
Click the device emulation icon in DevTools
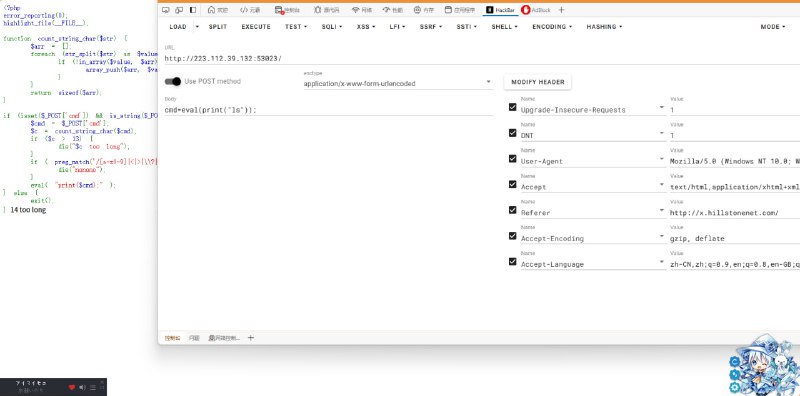tap(179, 10)
